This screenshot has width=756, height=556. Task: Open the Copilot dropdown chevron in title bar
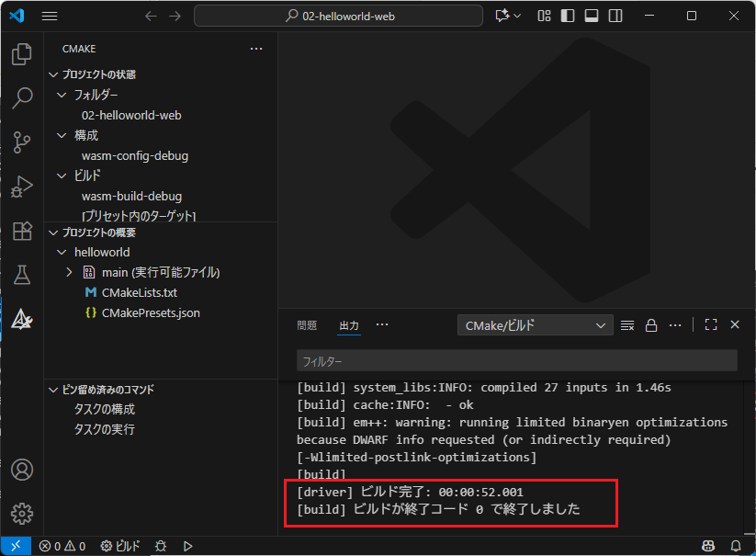(x=517, y=16)
